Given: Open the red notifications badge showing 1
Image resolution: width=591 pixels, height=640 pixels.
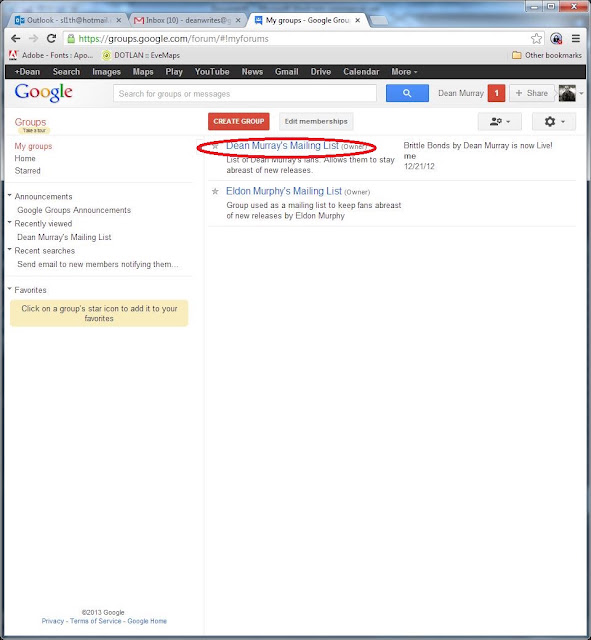Looking at the screenshot, I should pos(496,93).
